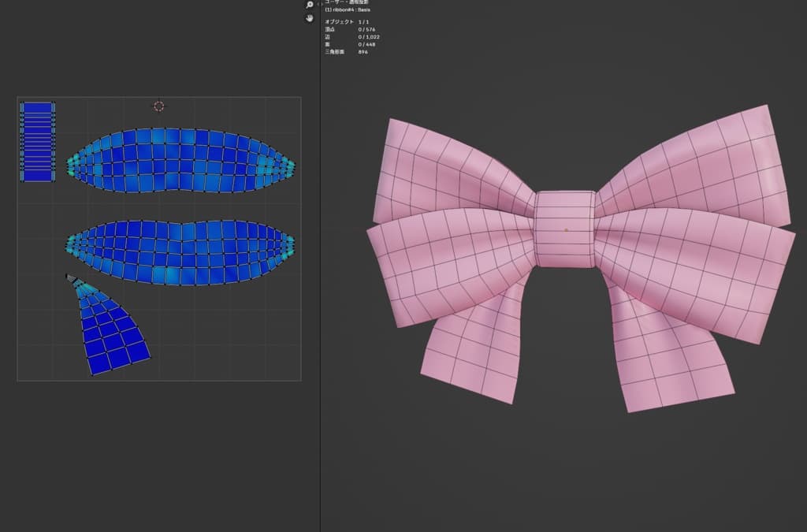Click the upper elliptical UV island
The height and width of the screenshot is (532, 807).
tap(180, 161)
